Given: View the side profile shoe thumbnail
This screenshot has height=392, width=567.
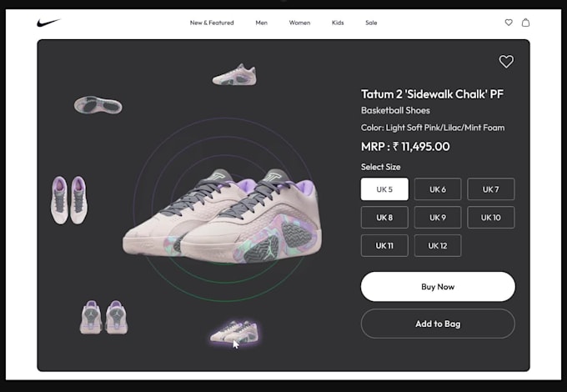Looking at the screenshot, I should coord(234,75).
